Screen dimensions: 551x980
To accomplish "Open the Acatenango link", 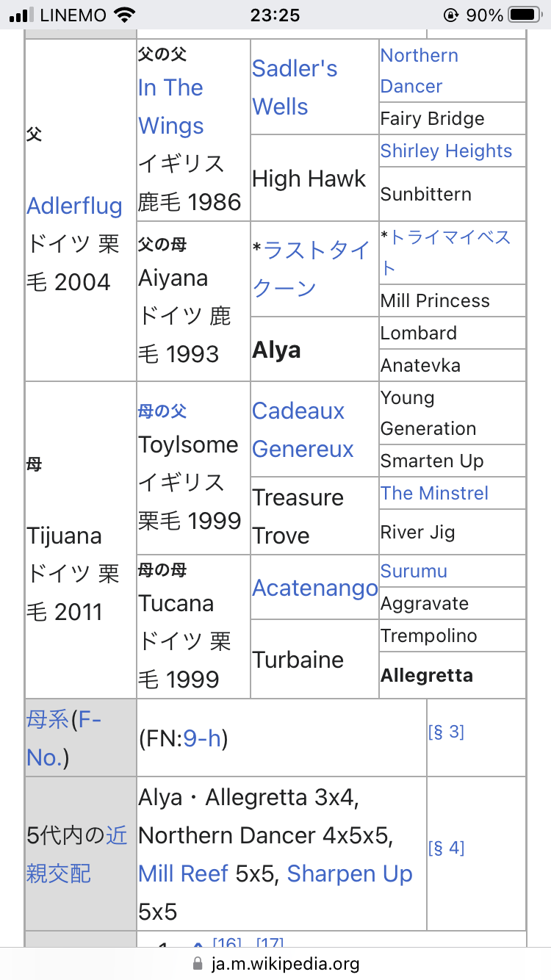I will 314,588.
